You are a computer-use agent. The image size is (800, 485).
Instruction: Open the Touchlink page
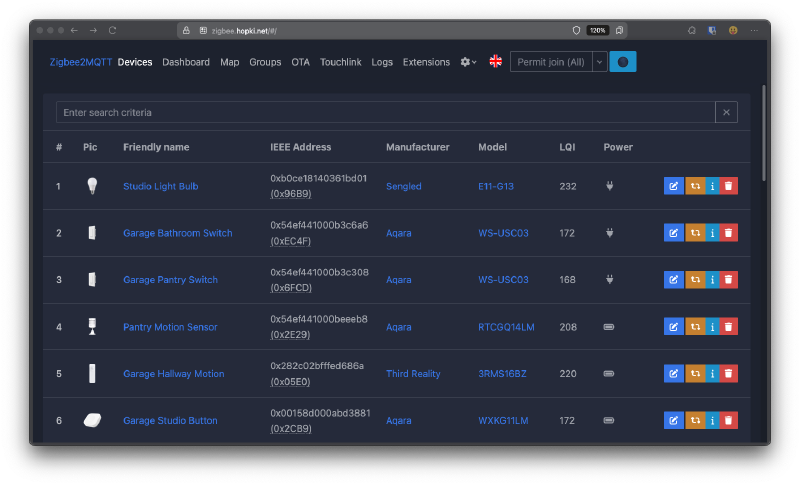tap(341, 62)
